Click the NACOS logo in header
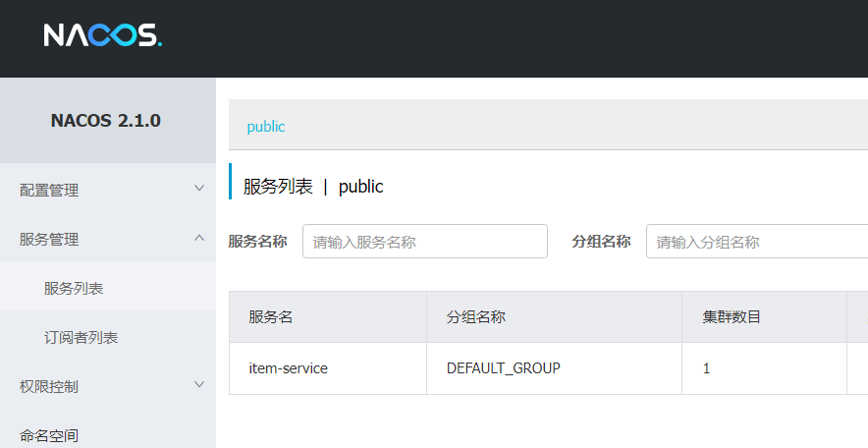 102,36
